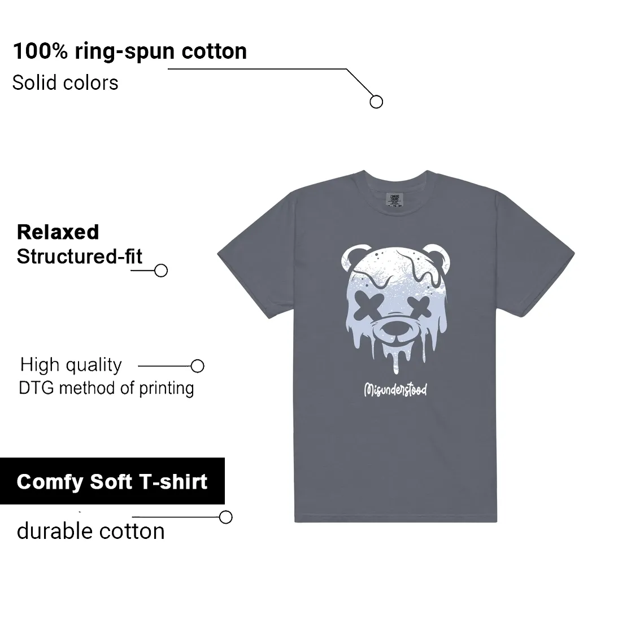This screenshot has height=644, width=644.
Task: Select the Comfy Soft T-shirt black banner
Action: (112, 481)
